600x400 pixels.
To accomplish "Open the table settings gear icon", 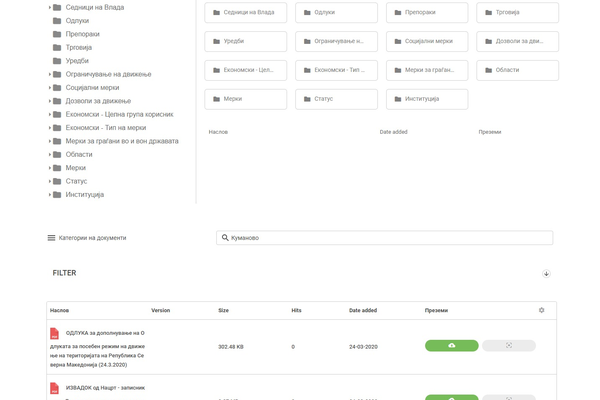I will coord(542,310).
